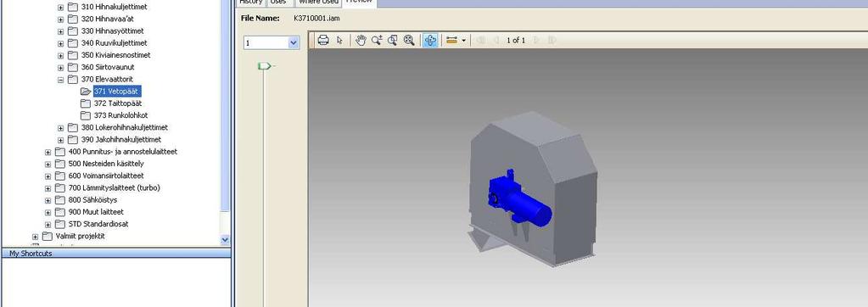Select the arrow pointer tool
Image resolution: width=868 pixels, height=307 pixels.
coord(340,40)
